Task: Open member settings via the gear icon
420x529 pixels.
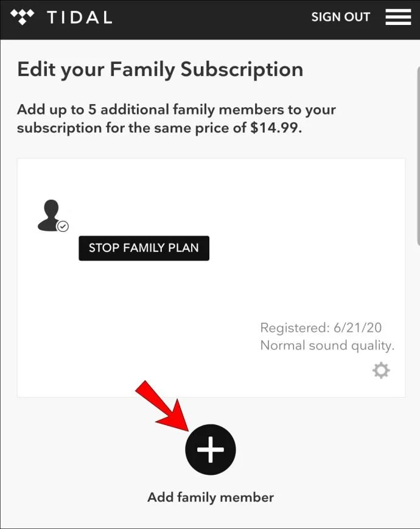Action: [x=381, y=370]
